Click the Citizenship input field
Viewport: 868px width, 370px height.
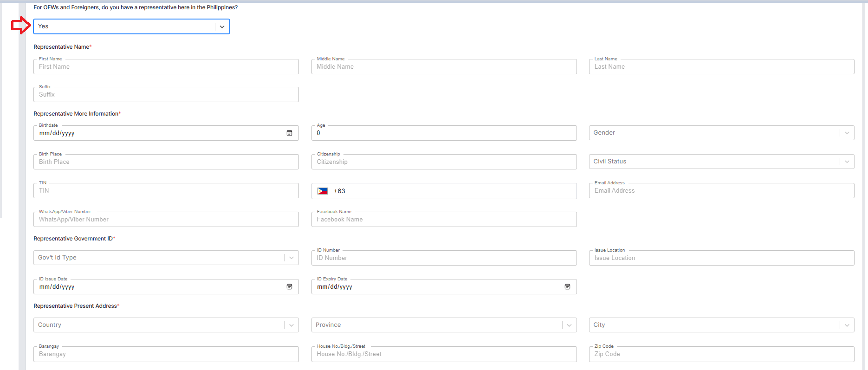tap(444, 162)
